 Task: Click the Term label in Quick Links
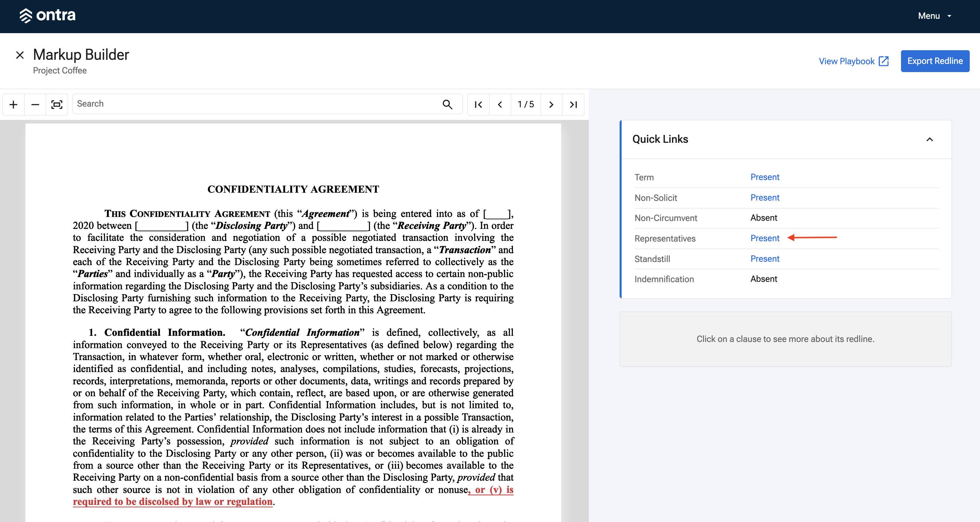pos(644,178)
